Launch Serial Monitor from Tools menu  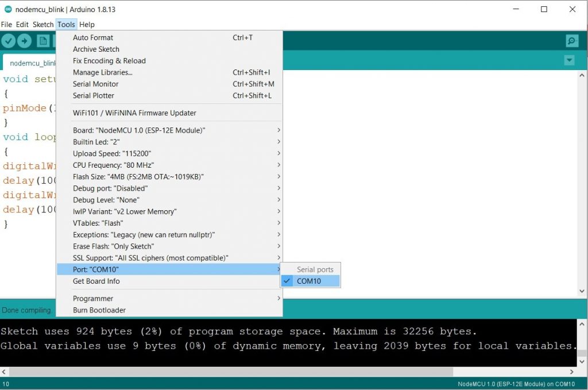(169, 84)
